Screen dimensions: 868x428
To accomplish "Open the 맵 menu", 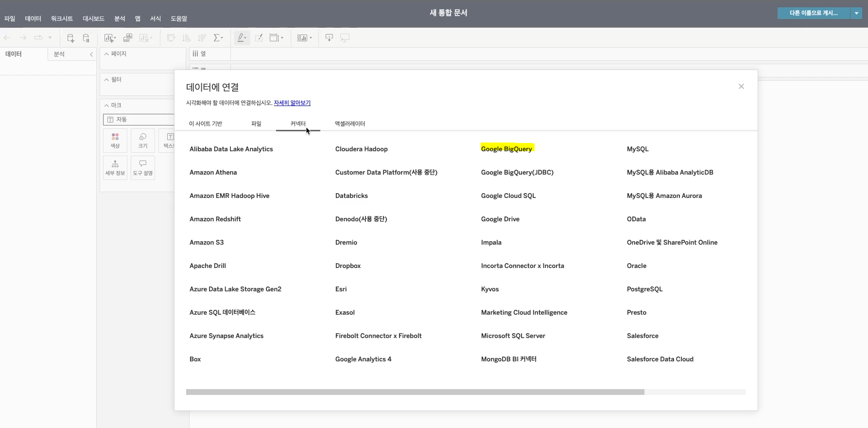I will tap(138, 18).
